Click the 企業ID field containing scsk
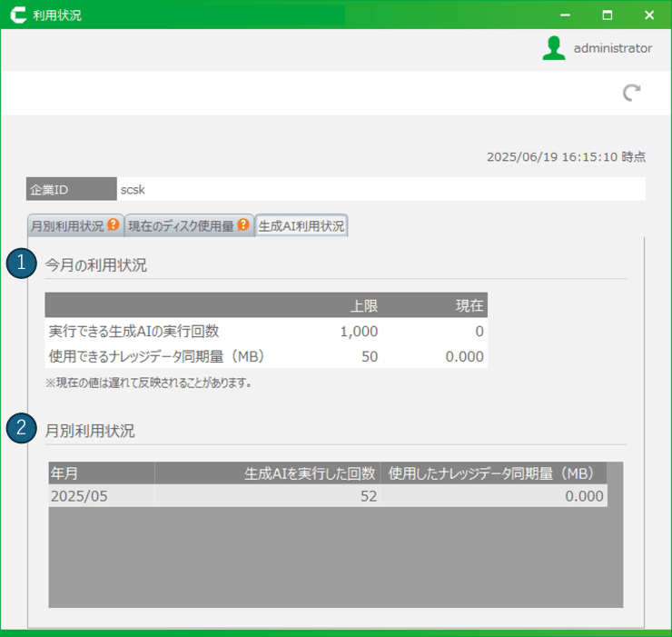 click(x=381, y=190)
